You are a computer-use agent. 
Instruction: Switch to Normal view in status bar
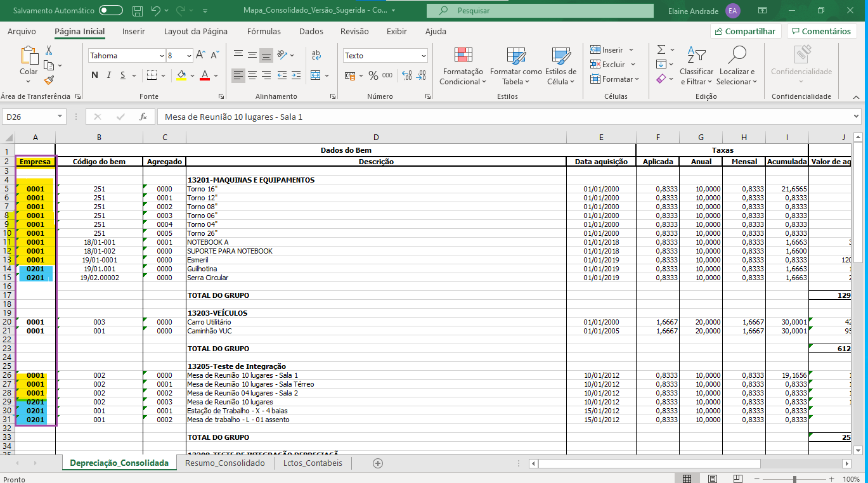pos(687,479)
